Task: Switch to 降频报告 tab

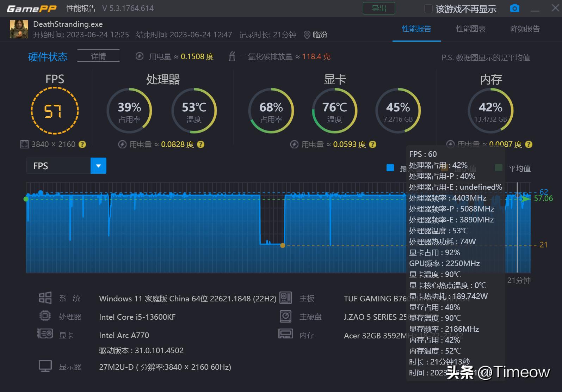Action: point(525,29)
